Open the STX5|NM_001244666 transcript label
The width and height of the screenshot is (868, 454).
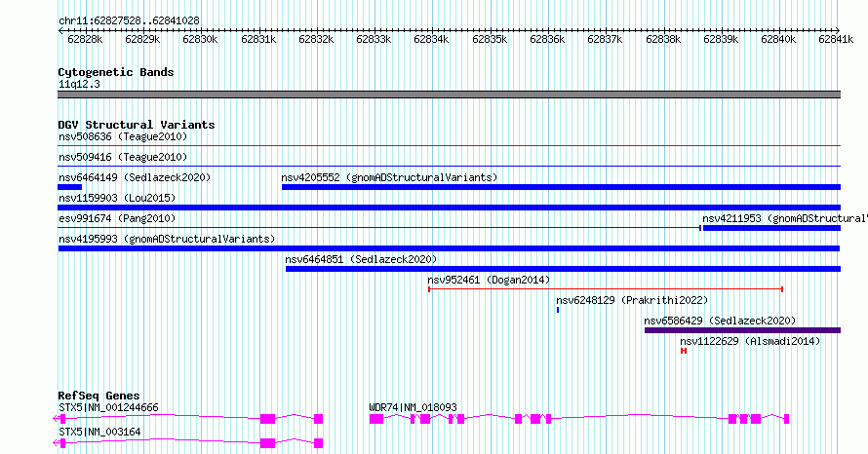108,407
